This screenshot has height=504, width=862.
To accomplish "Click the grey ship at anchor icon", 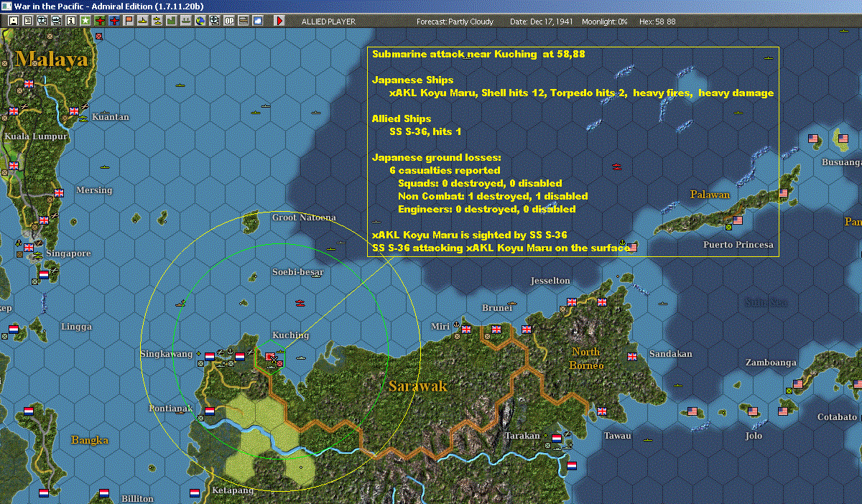I will point(185,21).
